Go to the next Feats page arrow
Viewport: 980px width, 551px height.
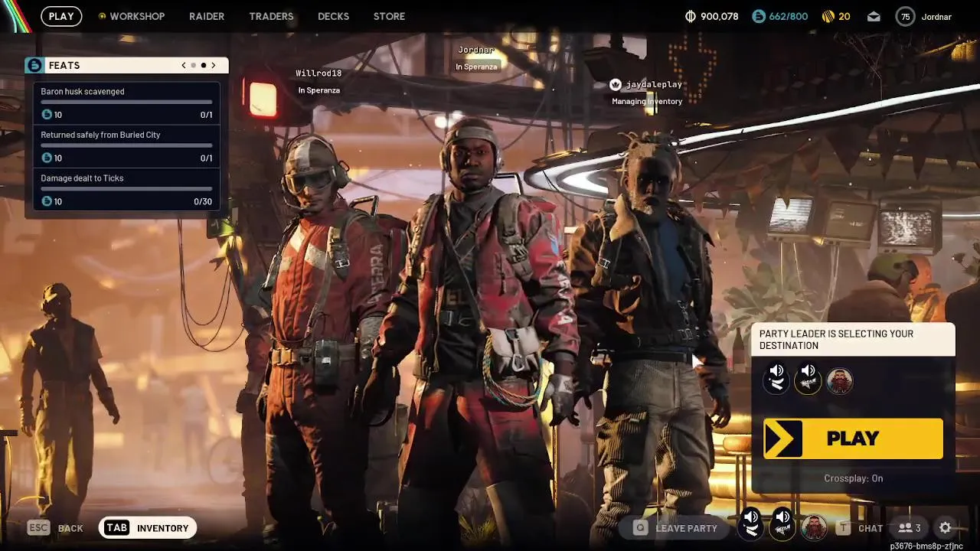(214, 65)
